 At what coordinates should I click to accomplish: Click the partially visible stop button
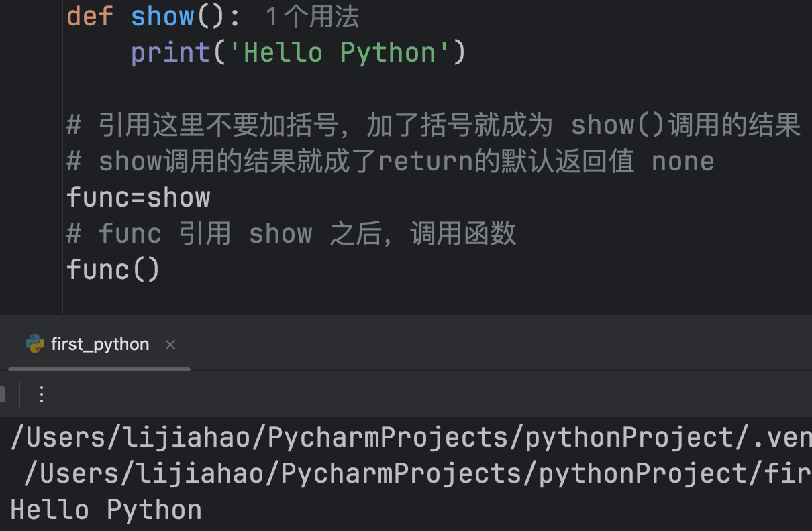tap(3, 394)
